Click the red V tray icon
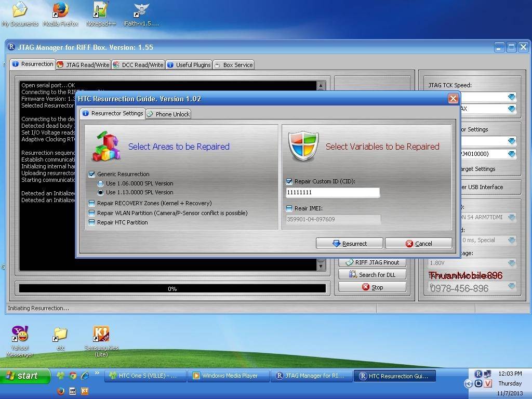 click(x=487, y=383)
